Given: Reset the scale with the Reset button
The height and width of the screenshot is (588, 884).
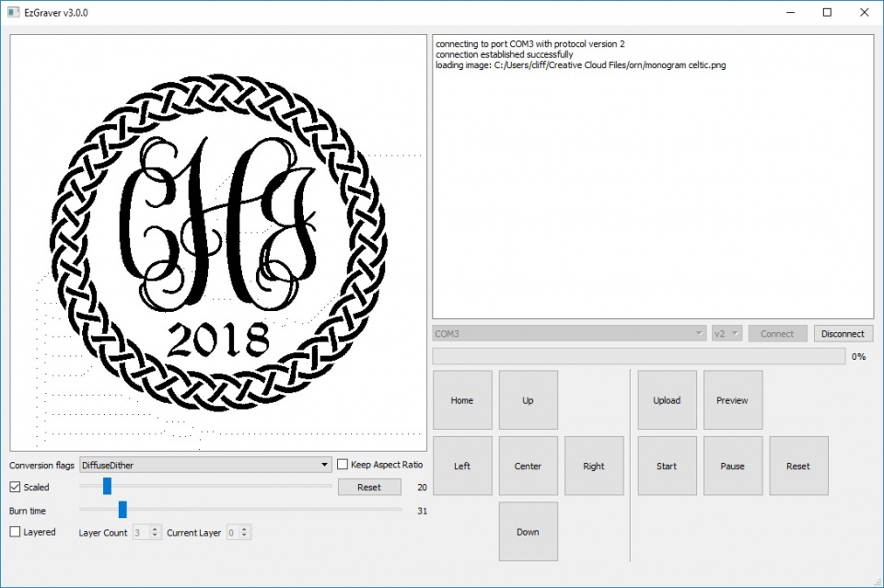Looking at the screenshot, I should point(369,487).
